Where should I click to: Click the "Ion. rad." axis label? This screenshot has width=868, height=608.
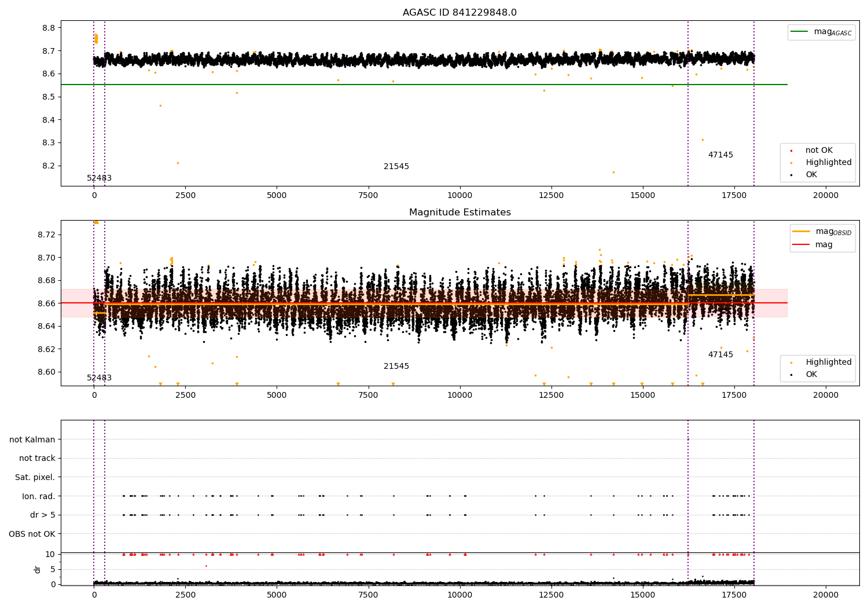[x=39, y=496]
